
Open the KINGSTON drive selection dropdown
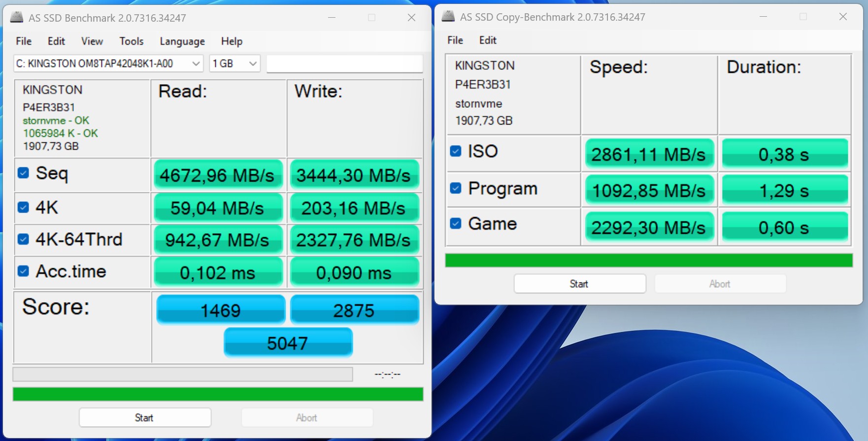click(108, 63)
